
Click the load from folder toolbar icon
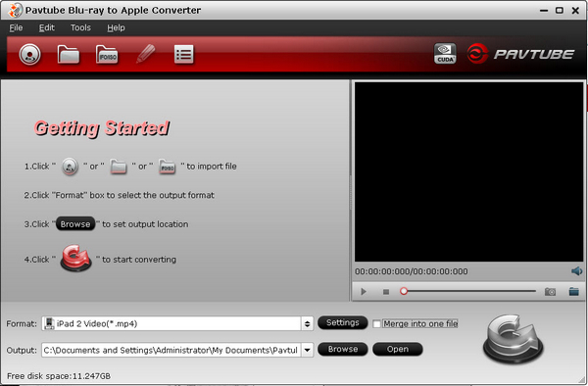(69, 55)
